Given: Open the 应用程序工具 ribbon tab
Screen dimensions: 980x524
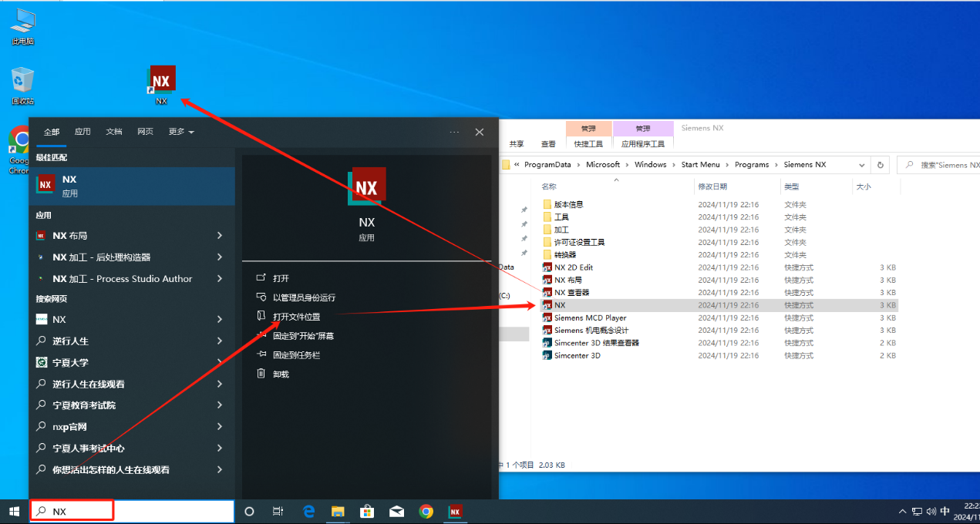Looking at the screenshot, I should pyautogui.click(x=643, y=144).
